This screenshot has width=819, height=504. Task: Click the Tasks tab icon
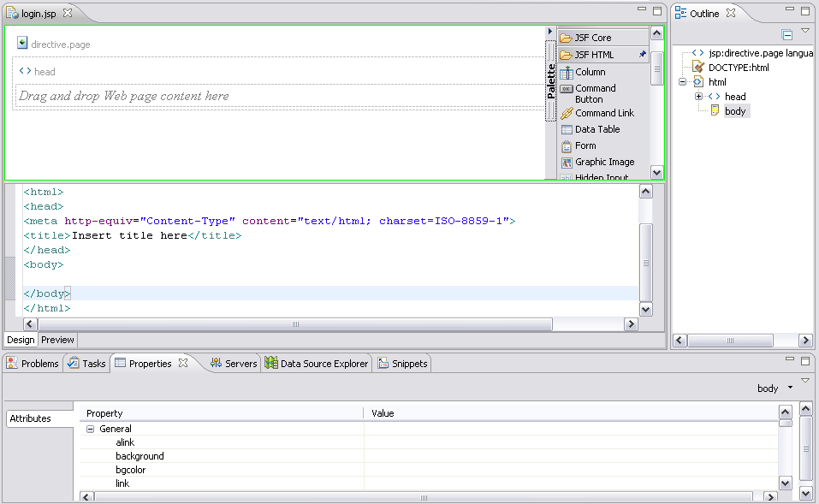click(x=74, y=363)
